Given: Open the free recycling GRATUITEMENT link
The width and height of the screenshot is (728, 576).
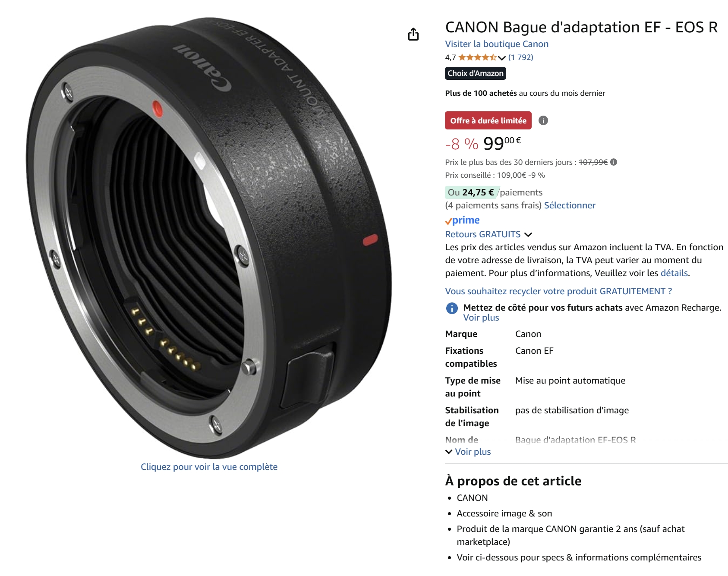Looking at the screenshot, I should (558, 291).
